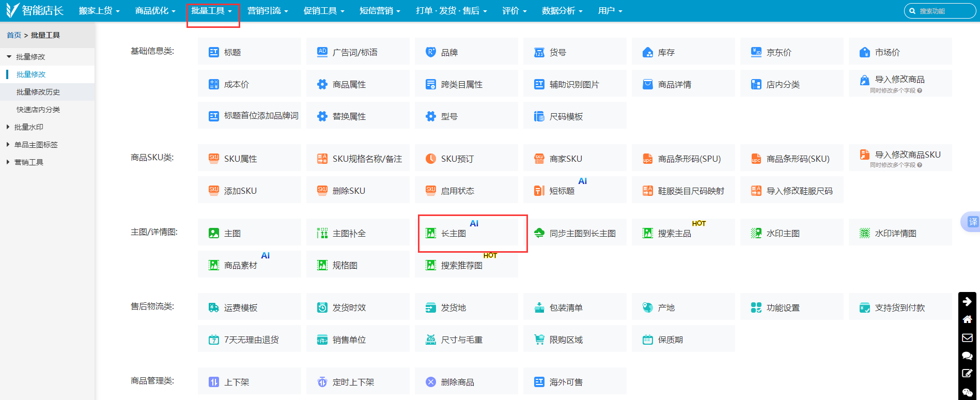Expand the 单品主图标签 sidebar group

click(36, 145)
